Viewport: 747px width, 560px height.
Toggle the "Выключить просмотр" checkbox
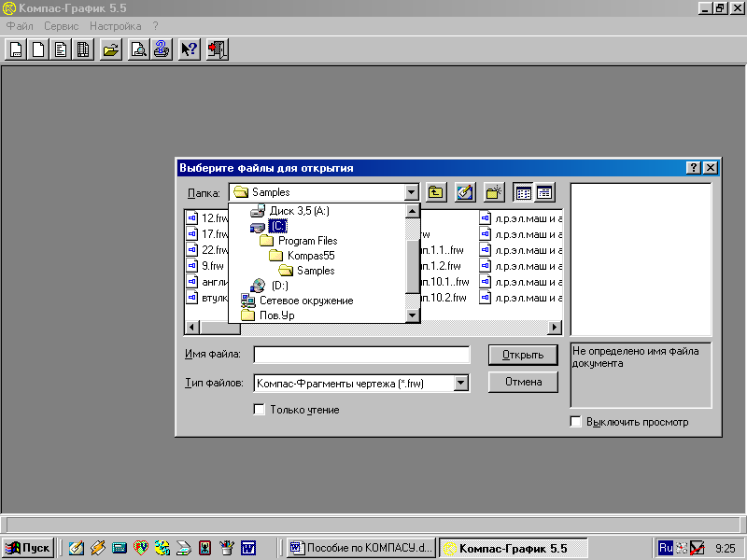[x=576, y=422]
